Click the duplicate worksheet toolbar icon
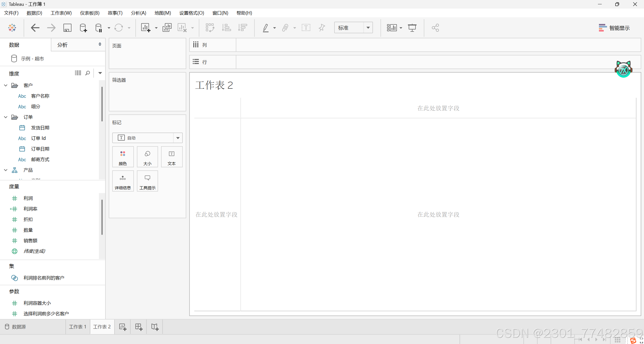 pos(167,28)
